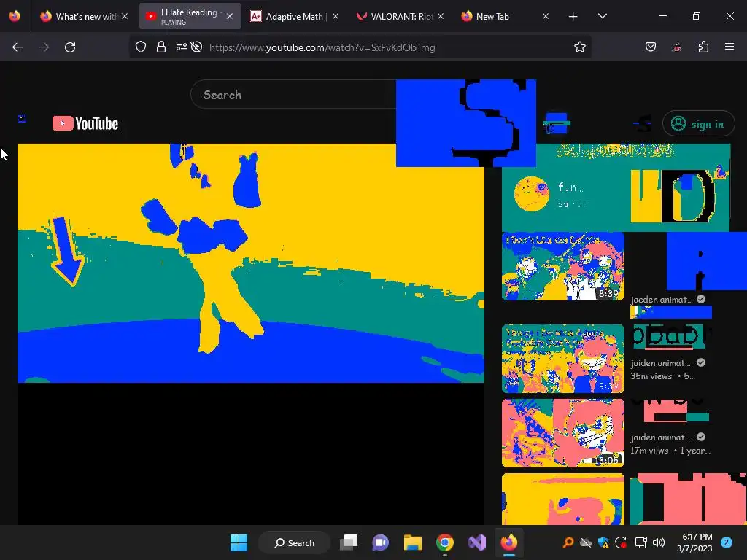The image size is (747, 560).
Task: Close the New Tab tab
Action: (x=546, y=16)
